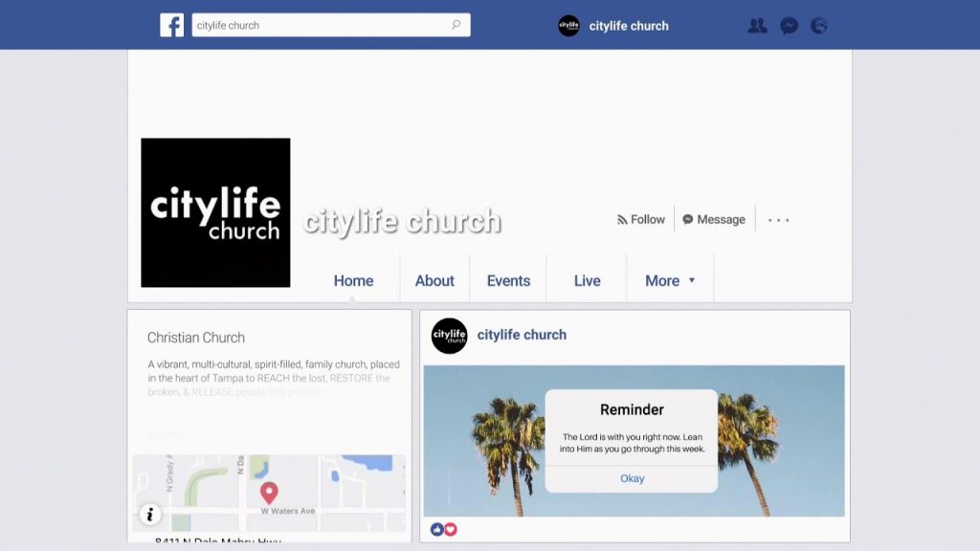
Task: Click the heart reaction icon under post
Action: tap(450, 530)
